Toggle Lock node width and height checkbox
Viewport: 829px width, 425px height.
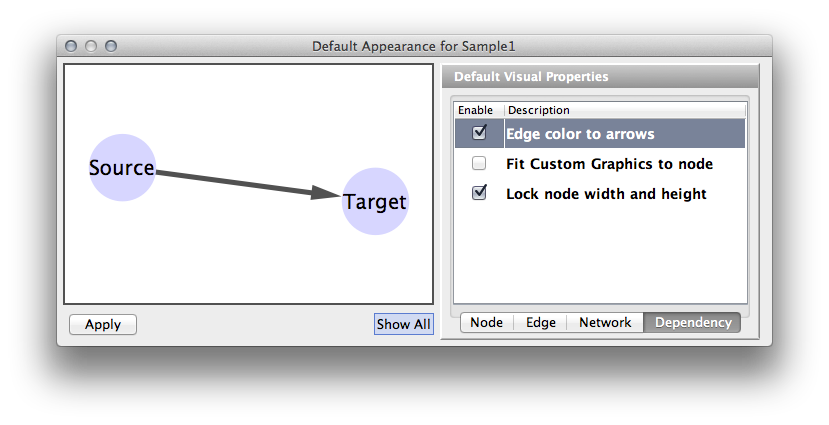[479, 193]
